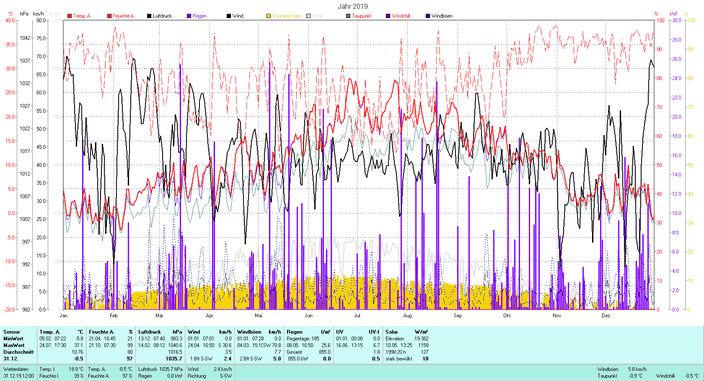This screenshot has height=381, width=704.
Task: Click the 'Okt' month label on the axis
Action: (506, 315)
